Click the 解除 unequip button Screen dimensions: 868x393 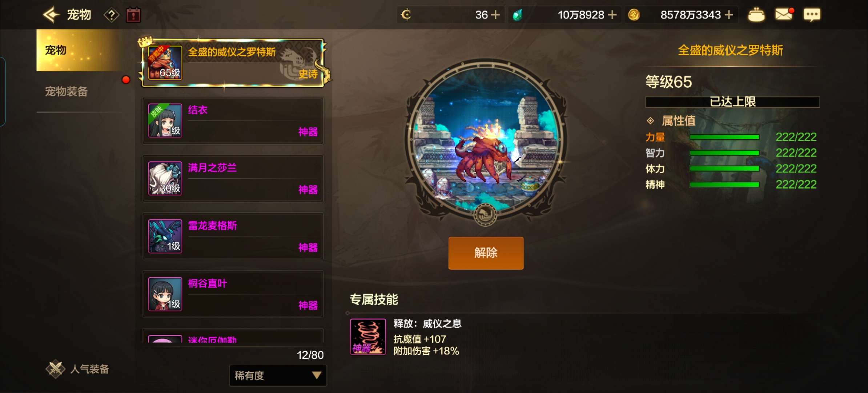point(486,253)
